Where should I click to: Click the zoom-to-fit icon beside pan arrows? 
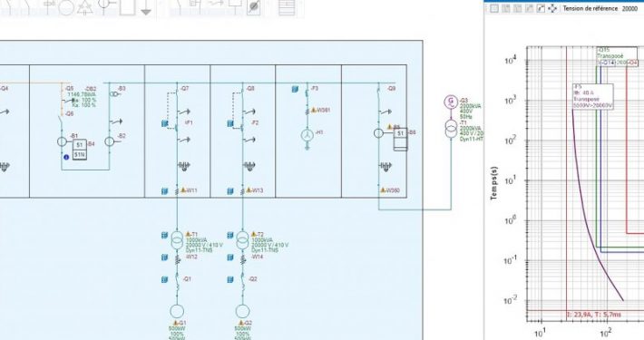[541, 8]
